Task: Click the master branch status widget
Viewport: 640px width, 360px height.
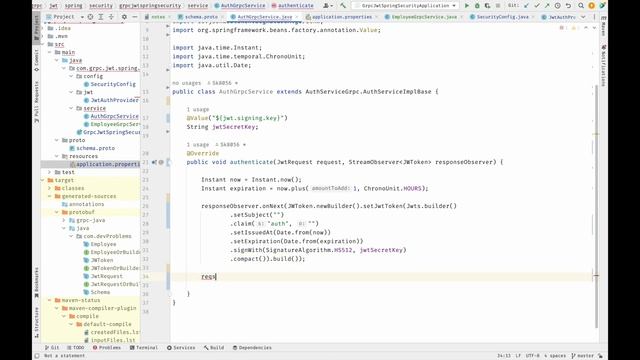Action: 583,356
